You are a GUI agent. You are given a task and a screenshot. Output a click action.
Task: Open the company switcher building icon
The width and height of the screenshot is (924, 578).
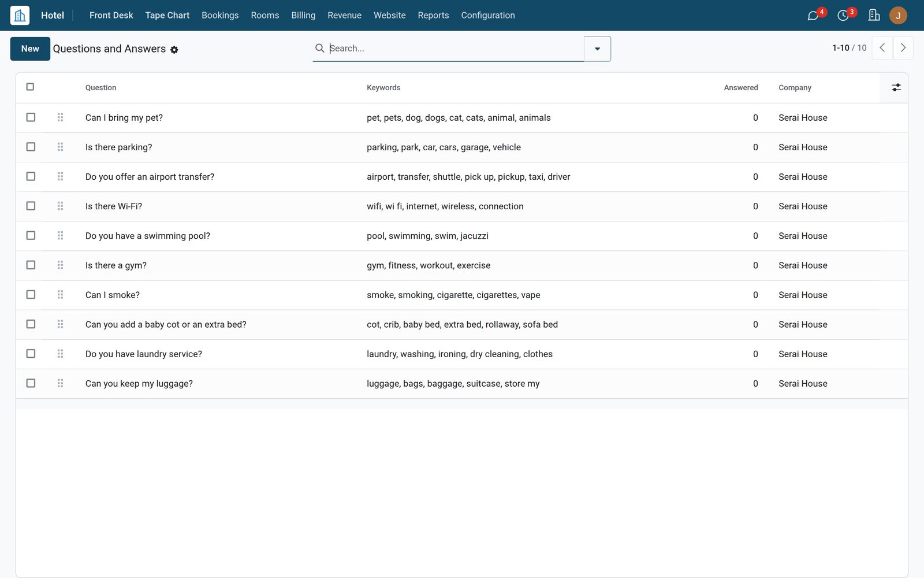pyautogui.click(x=874, y=15)
